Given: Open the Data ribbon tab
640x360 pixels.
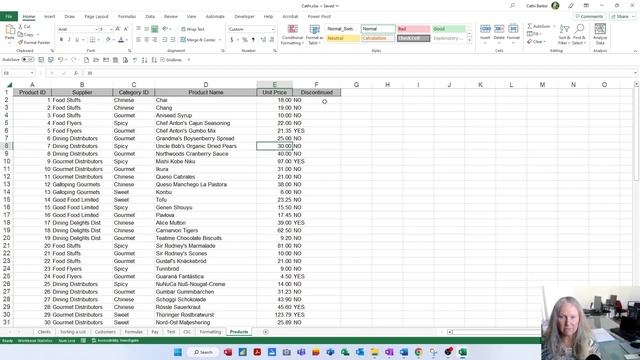Looking at the screenshot, I should pyautogui.click(x=150, y=16).
